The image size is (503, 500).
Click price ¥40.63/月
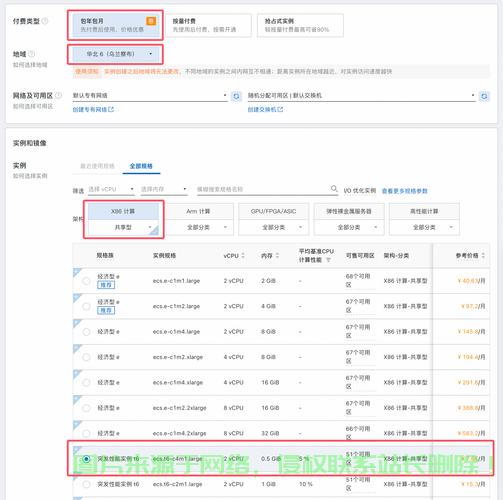coord(471,281)
